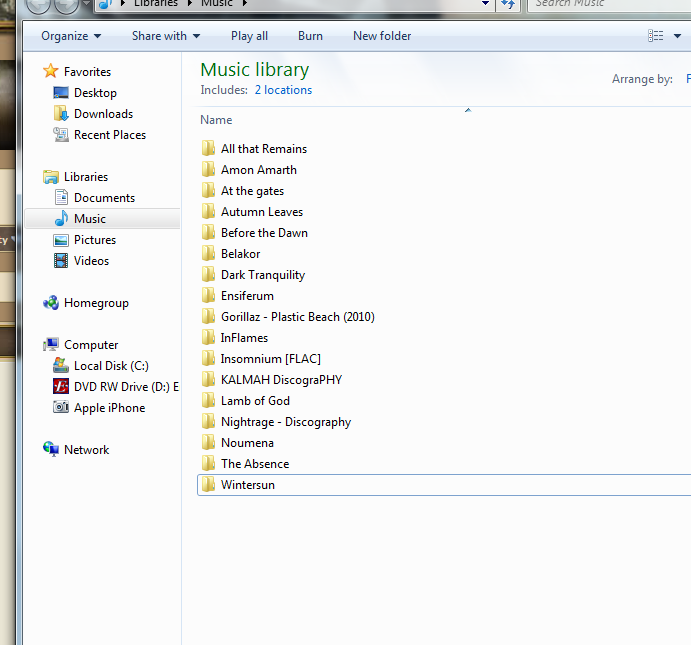Click the DVD RW Drive icon
The image size is (691, 645).
pyautogui.click(x=61, y=387)
